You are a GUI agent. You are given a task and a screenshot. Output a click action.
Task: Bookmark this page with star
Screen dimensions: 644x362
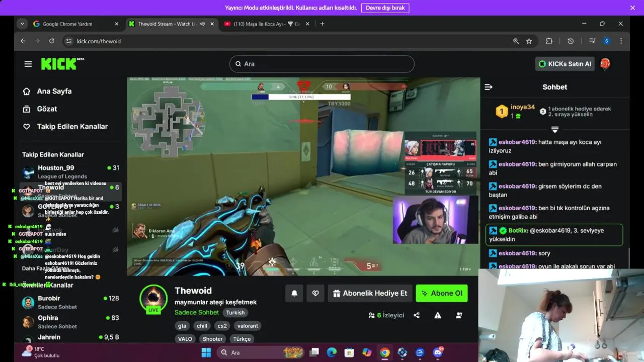[x=529, y=41]
